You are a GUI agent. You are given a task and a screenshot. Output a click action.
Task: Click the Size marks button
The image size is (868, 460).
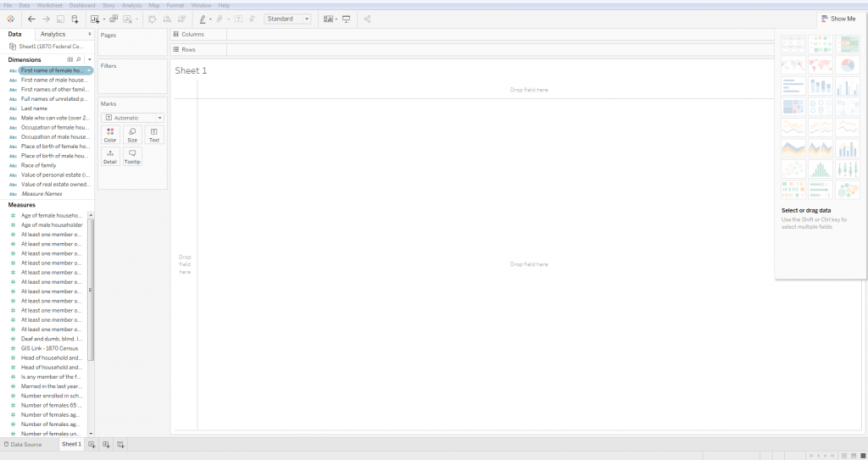point(132,135)
